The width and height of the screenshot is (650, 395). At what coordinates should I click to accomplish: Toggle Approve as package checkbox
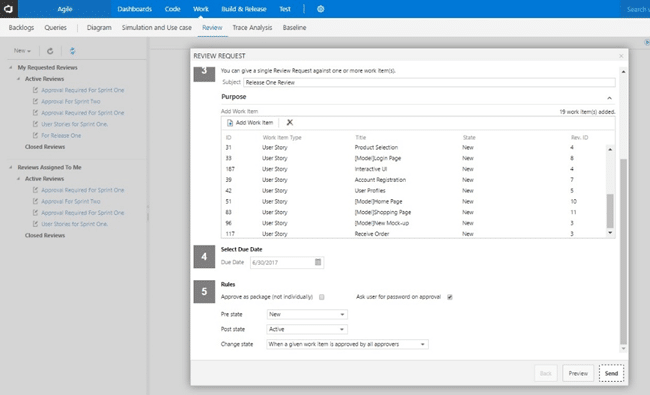pyautogui.click(x=322, y=297)
